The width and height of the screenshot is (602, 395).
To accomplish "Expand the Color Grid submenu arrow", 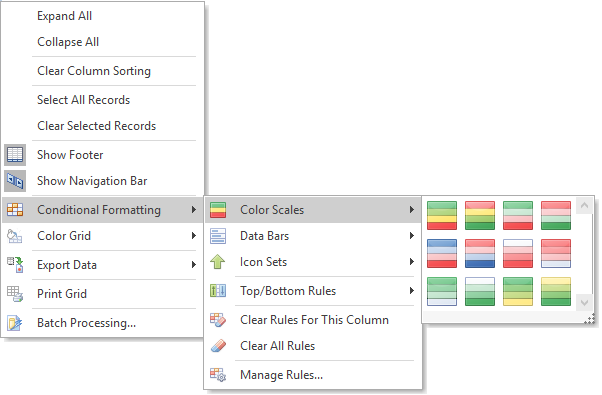I will click(x=194, y=236).
